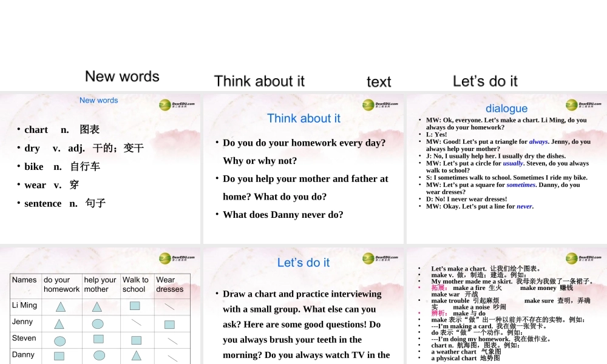The image size is (607, 364).
Task: Select the Let's do it instructions slide thumbnail
Action: click(x=303, y=306)
